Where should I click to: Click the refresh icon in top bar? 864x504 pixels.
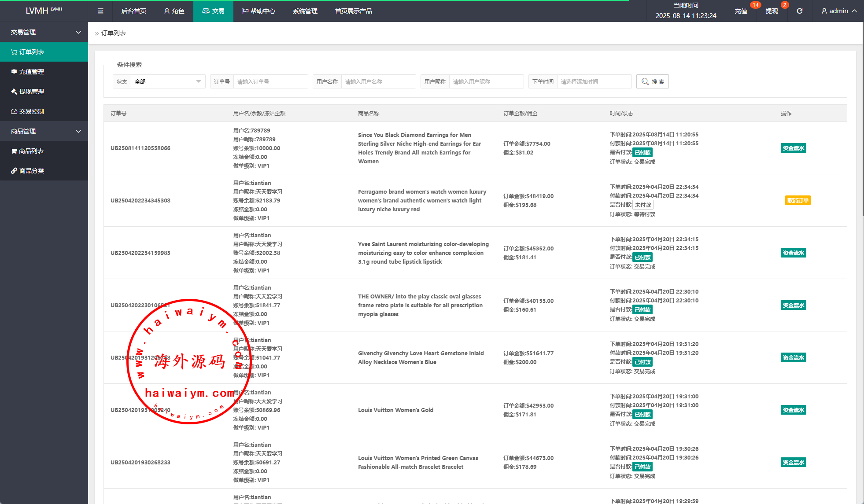point(799,11)
